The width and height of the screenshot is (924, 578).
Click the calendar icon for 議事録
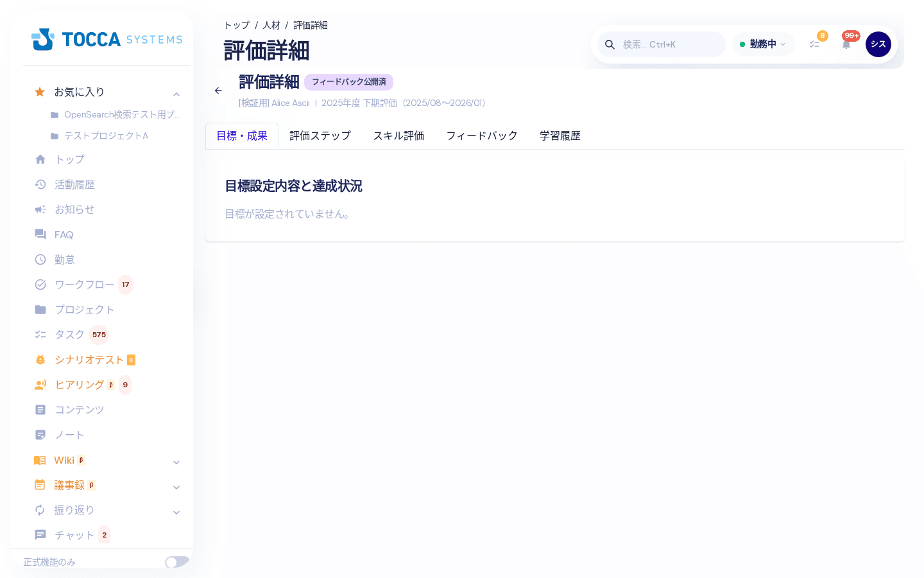tap(40, 485)
